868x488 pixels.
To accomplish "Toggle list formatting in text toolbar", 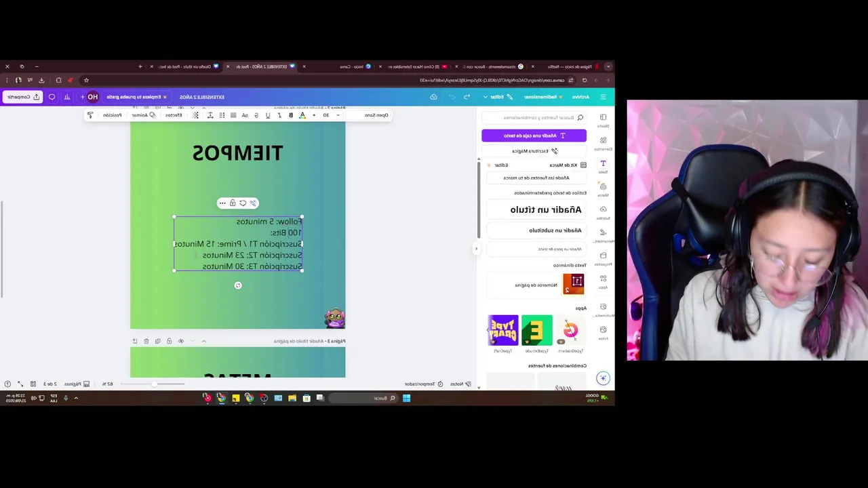I will pyautogui.click(x=222, y=115).
